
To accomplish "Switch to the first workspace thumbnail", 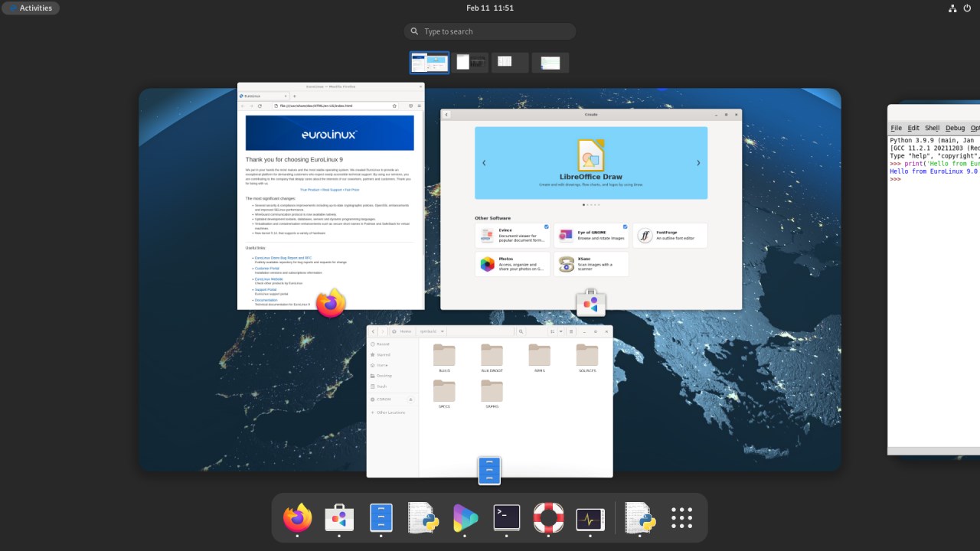I will pos(430,63).
